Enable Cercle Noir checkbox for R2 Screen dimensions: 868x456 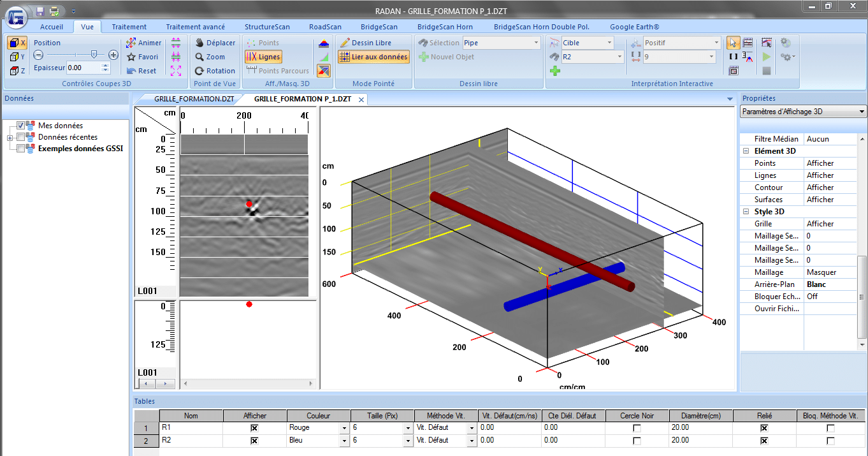pos(637,441)
